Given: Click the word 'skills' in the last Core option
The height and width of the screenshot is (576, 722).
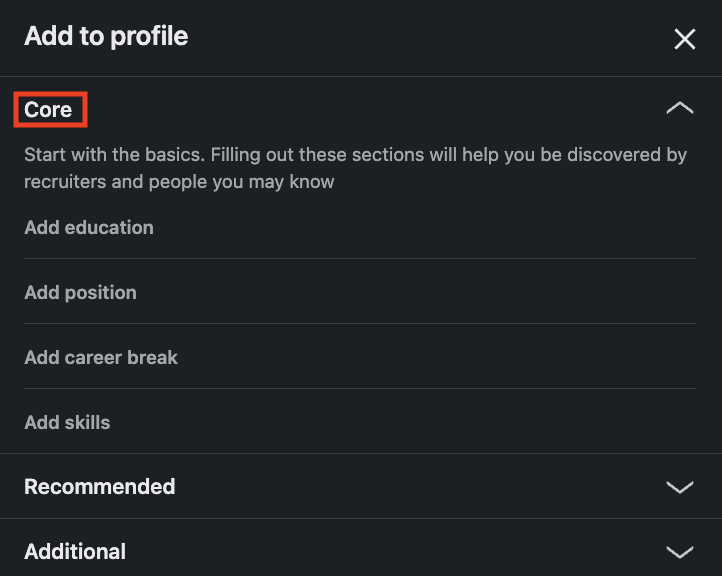Looking at the screenshot, I should tap(87, 423).
